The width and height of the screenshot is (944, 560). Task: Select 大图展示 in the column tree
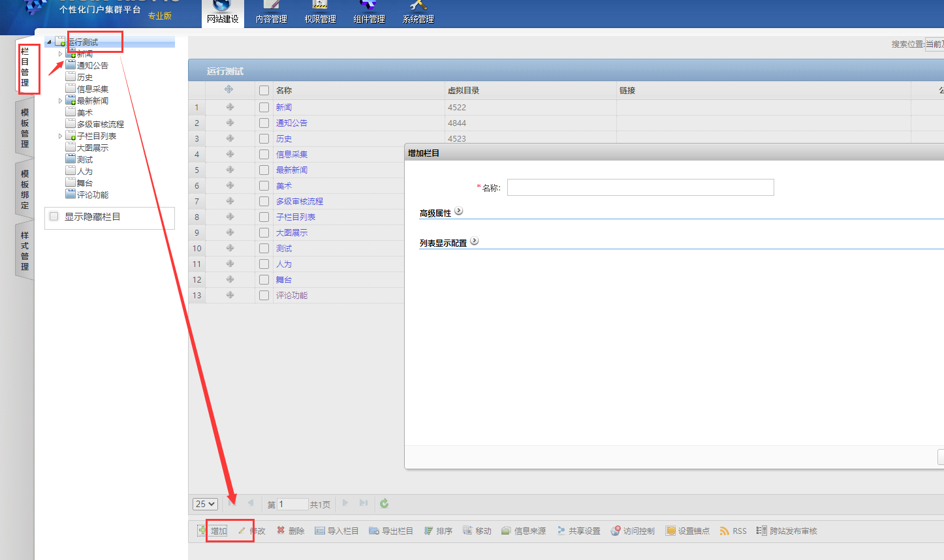click(x=93, y=148)
